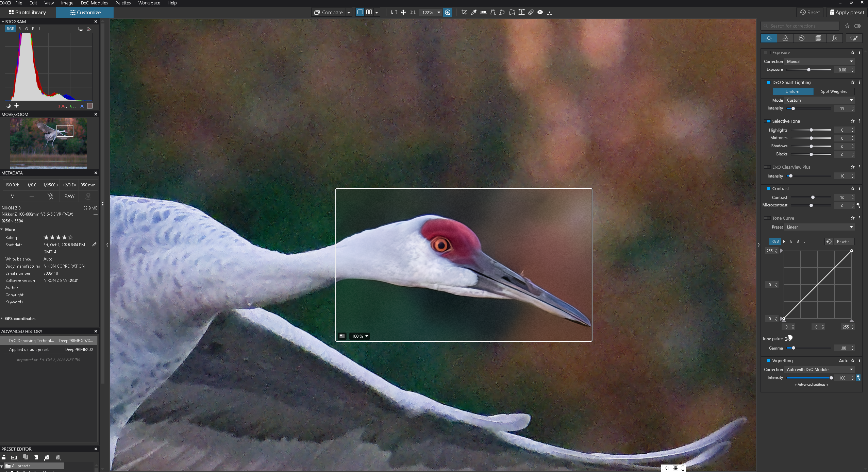The image size is (868, 472).
Task: Select the Crop tool in the toolbar
Action: coord(464,12)
